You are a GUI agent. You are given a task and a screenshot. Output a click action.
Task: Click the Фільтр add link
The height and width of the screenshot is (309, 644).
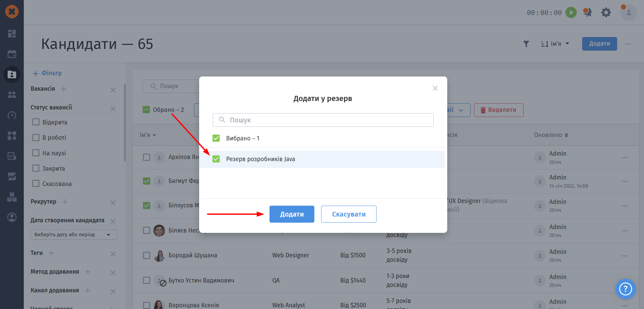(x=47, y=73)
